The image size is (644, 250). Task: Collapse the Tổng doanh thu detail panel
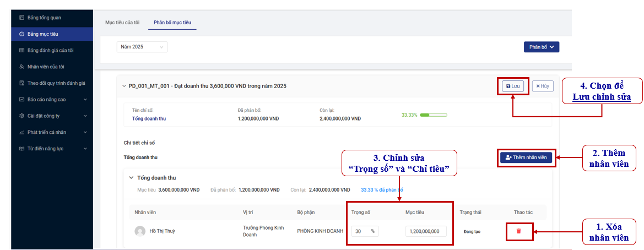[131, 178]
